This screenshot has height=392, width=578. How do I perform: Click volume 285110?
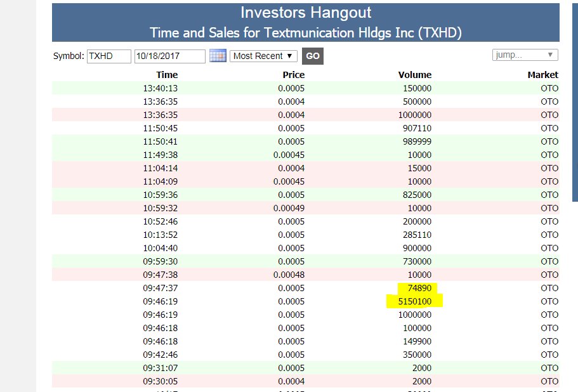pyautogui.click(x=417, y=235)
